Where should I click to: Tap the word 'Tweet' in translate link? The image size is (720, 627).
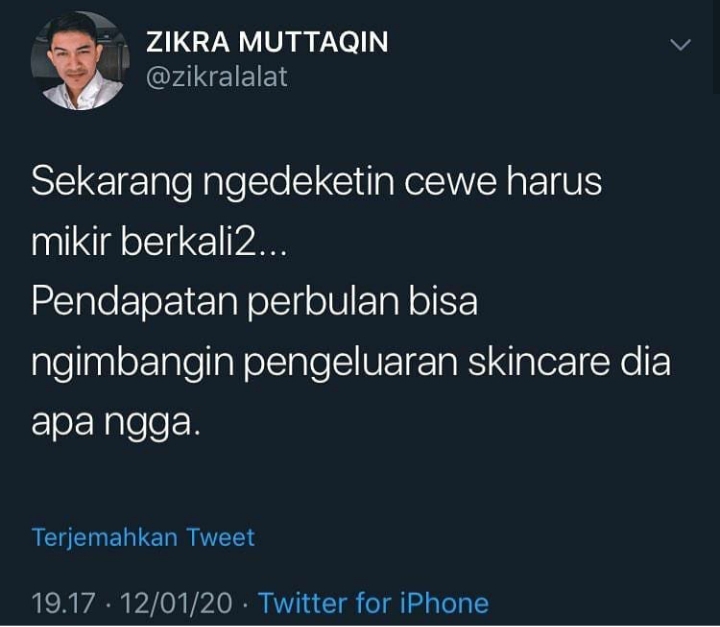click(x=220, y=537)
